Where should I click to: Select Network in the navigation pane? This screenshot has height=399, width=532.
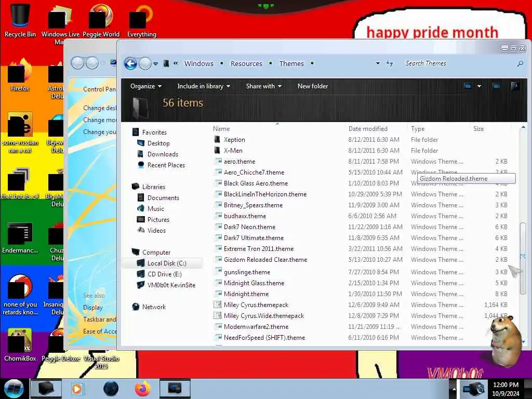154,307
